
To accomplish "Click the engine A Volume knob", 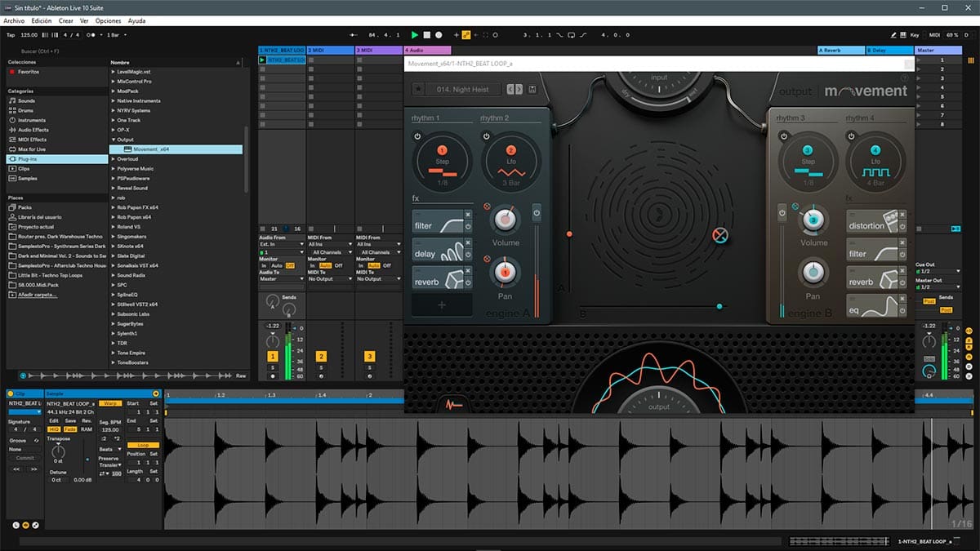I will click(505, 219).
